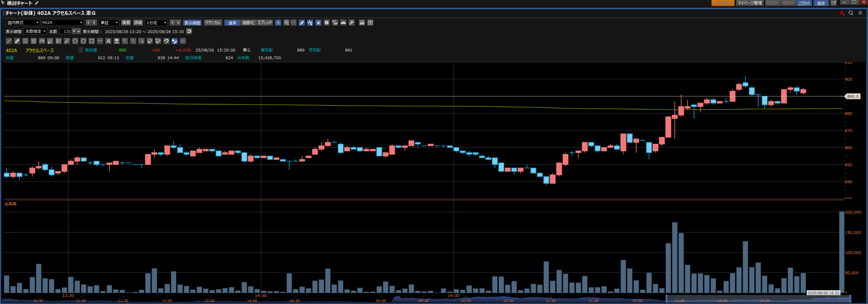Choose the pentagon shape drawing tool
This screenshot has height=304, width=868.
click(x=75, y=41)
